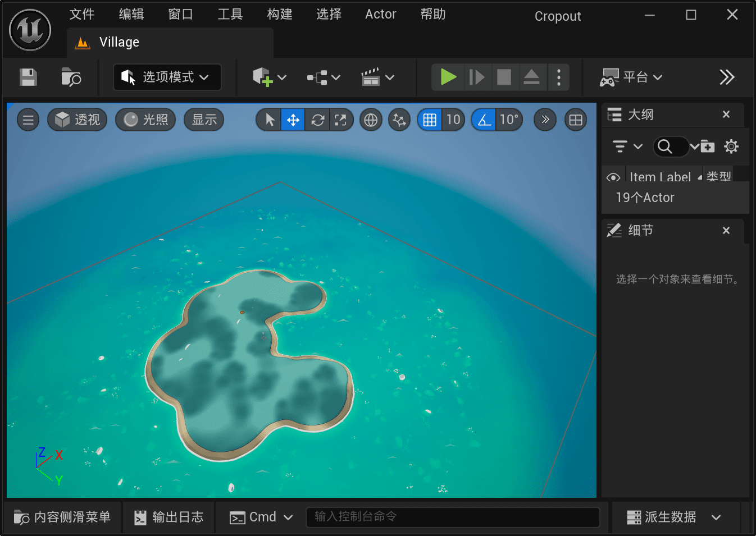Activate the select arrow tool

270,120
